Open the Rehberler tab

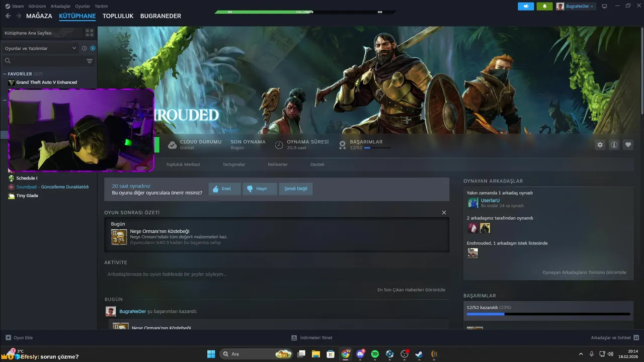click(278, 164)
